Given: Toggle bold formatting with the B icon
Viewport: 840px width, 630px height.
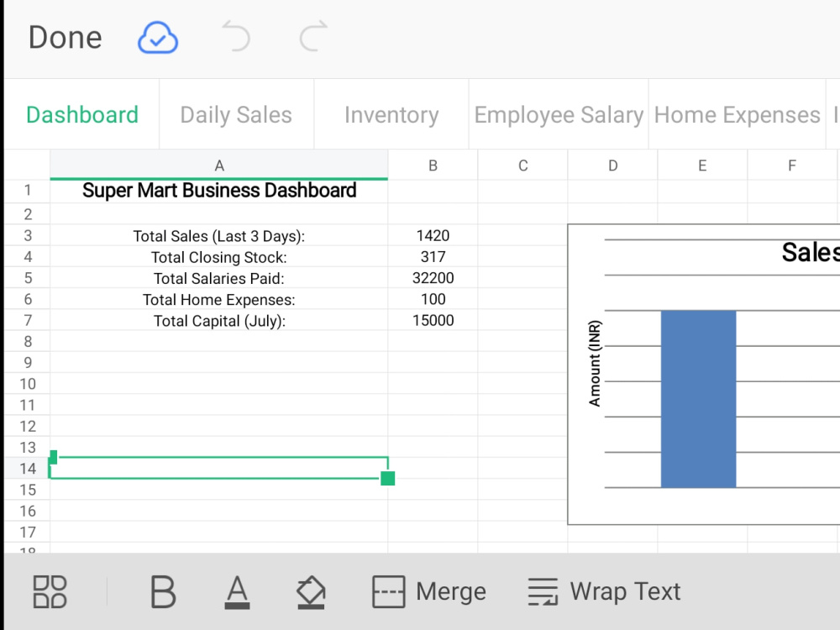Looking at the screenshot, I should pos(163,592).
